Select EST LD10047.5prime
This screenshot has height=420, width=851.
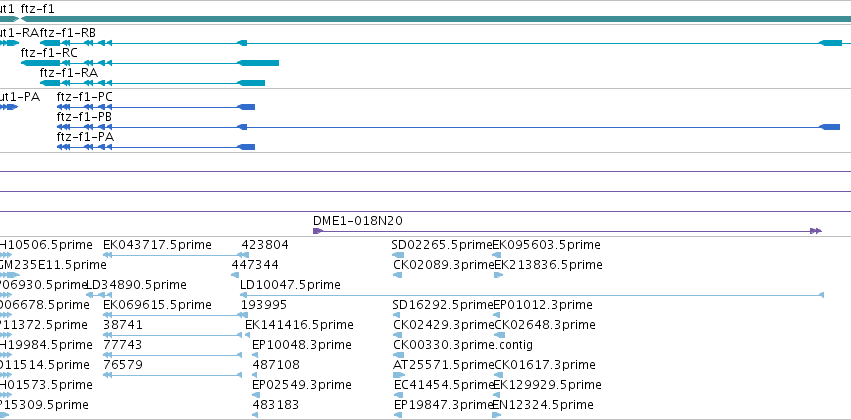pos(290,285)
